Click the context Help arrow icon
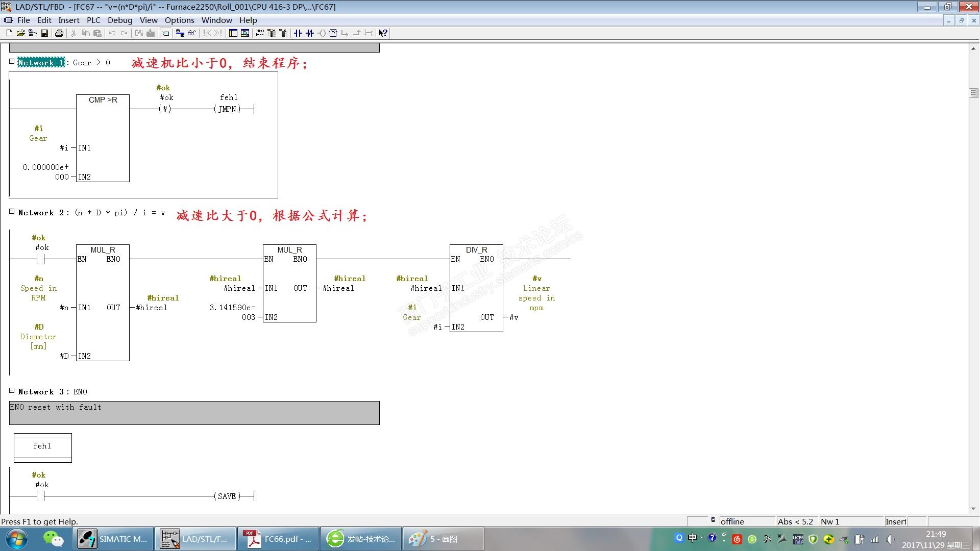Screen dimensions: 980x551 pos(383,33)
